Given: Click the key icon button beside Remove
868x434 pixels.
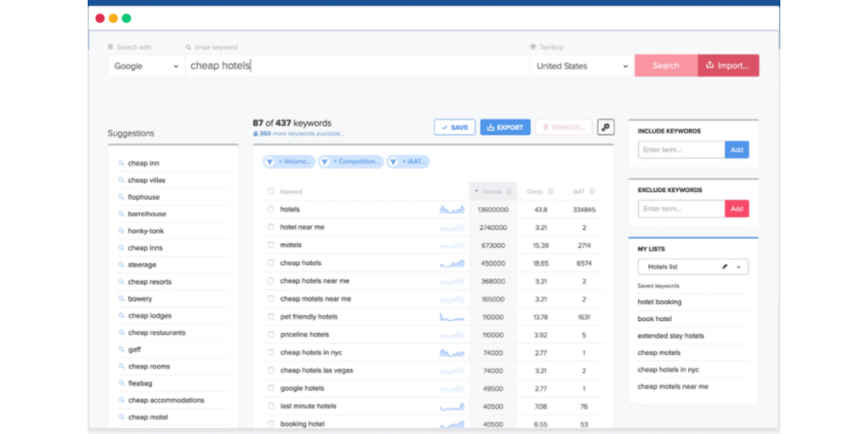Looking at the screenshot, I should tap(606, 128).
